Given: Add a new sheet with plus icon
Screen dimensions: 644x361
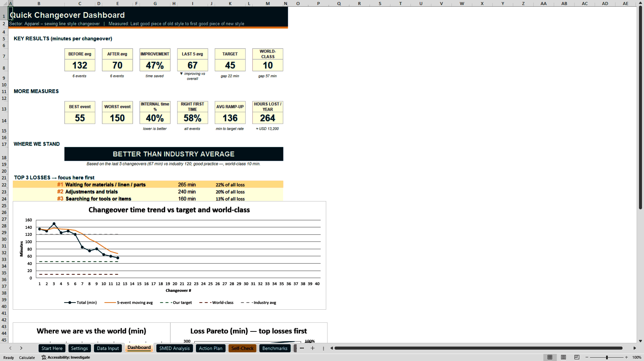Looking at the screenshot, I should point(313,348).
